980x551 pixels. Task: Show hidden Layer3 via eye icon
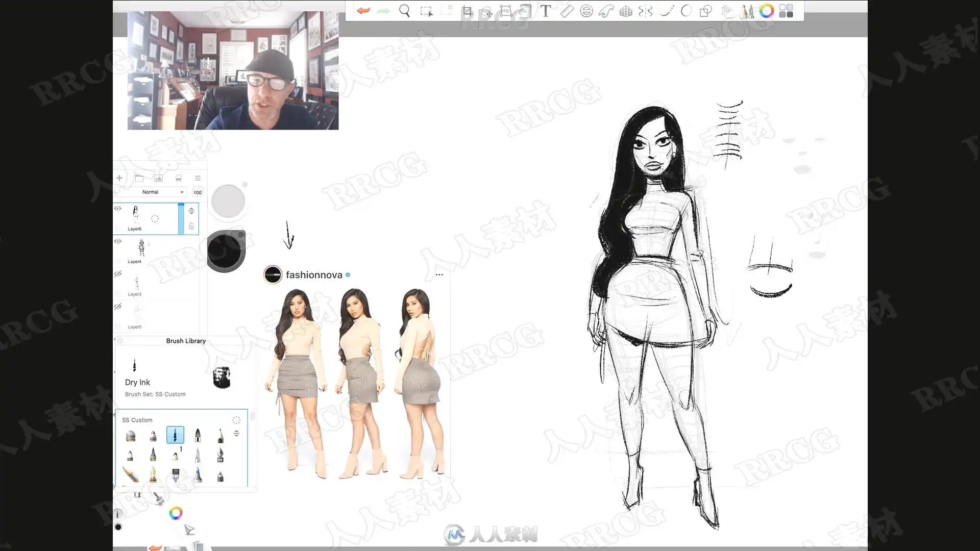coord(118,274)
